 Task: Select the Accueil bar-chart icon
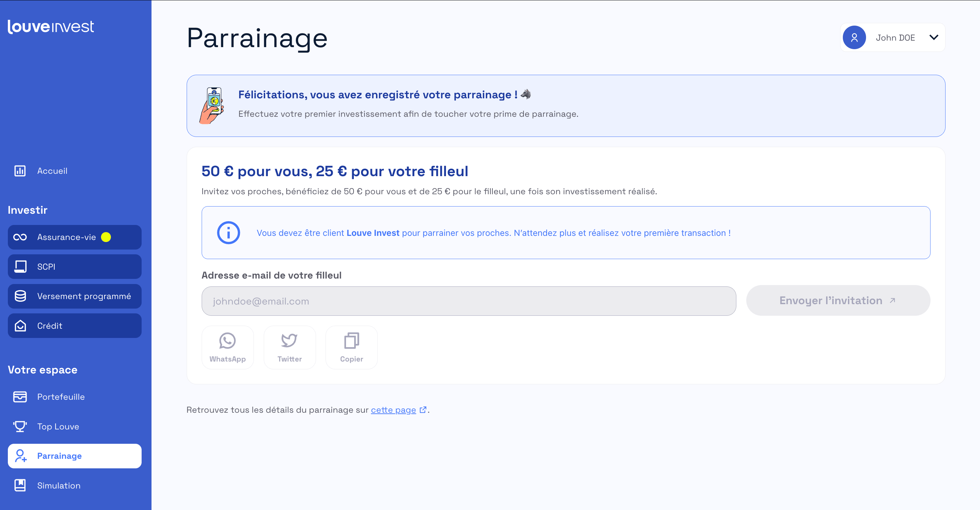click(20, 170)
